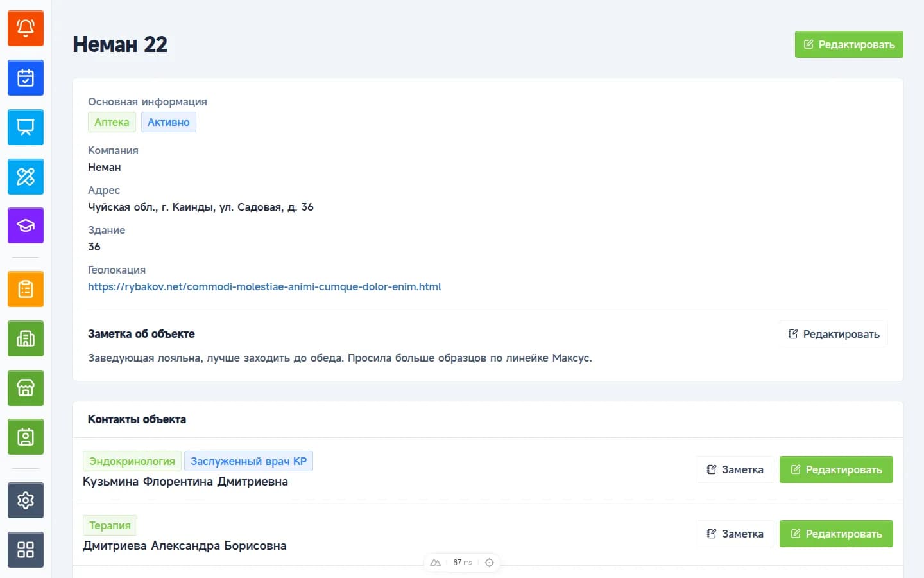Click the devtools logo icon beside 67 ms
Viewport: 924px width, 578px height.
click(x=436, y=563)
